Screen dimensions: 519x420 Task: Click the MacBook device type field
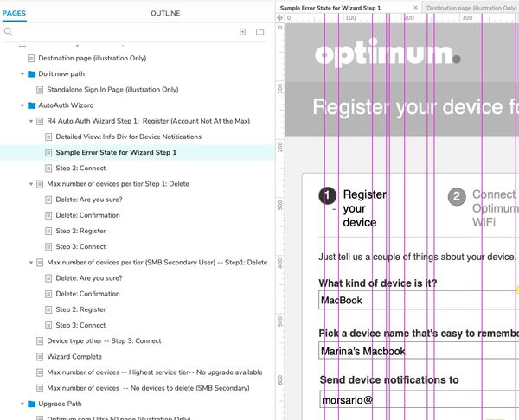(415, 301)
